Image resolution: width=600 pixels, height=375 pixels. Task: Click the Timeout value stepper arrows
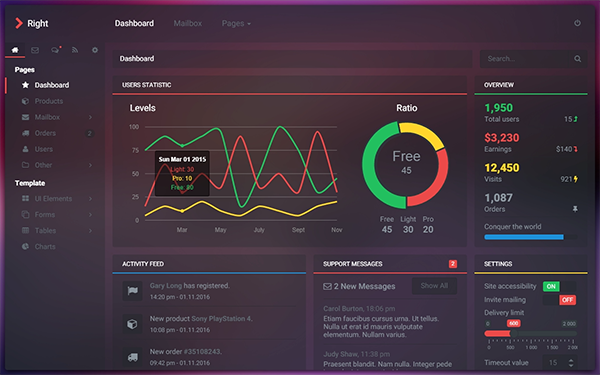[571, 362]
